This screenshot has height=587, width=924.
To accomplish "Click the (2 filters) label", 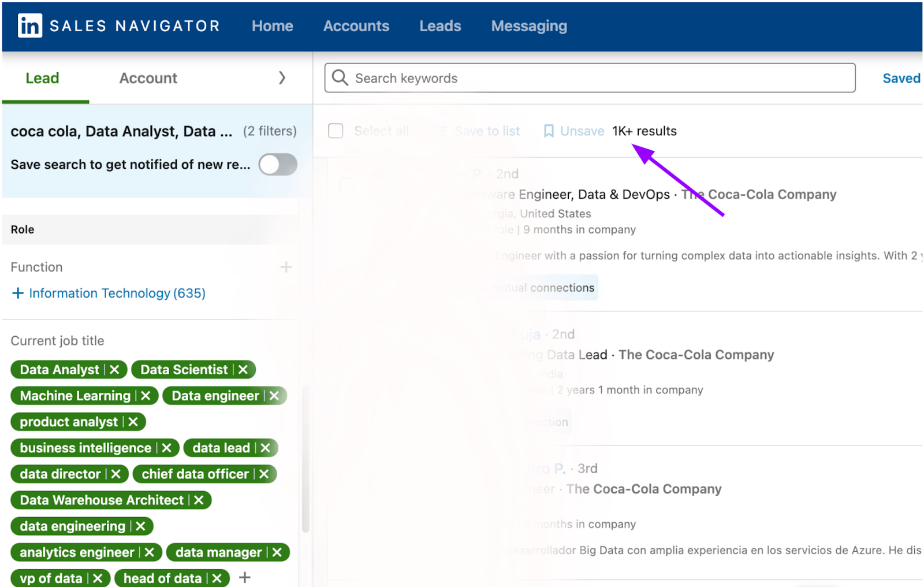I will [270, 131].
